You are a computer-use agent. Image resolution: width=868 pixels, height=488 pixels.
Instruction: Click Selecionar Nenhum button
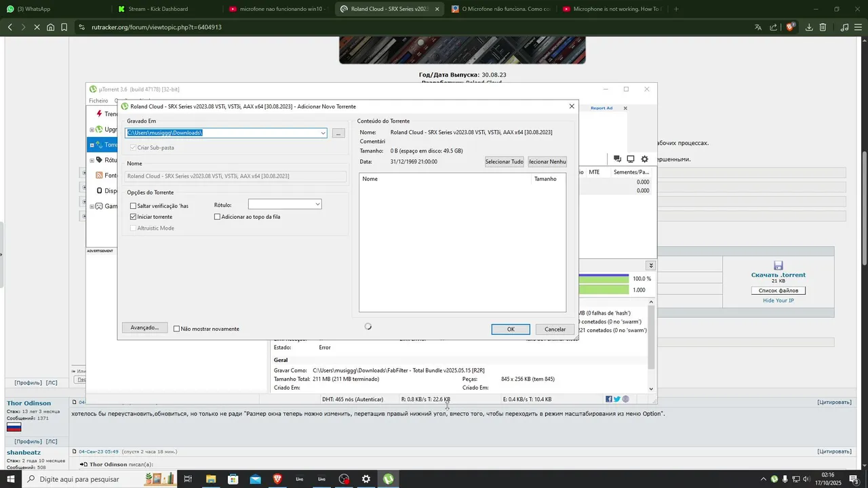(547, 162)
